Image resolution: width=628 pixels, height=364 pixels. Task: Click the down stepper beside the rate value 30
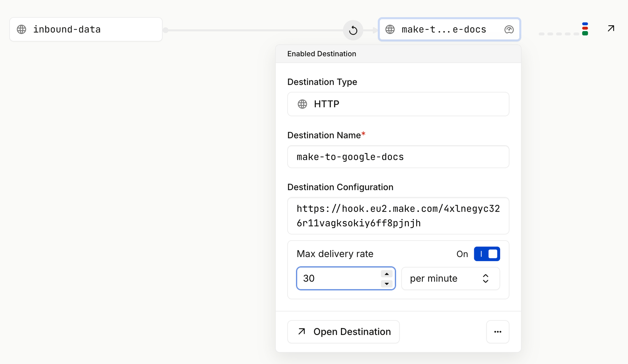(x=386, y=284)
